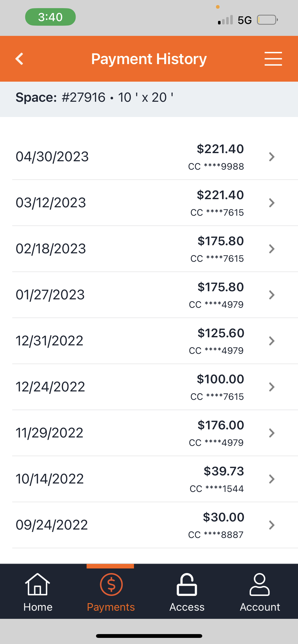Tap the Access padlock icon

click(x=187, y=584)
